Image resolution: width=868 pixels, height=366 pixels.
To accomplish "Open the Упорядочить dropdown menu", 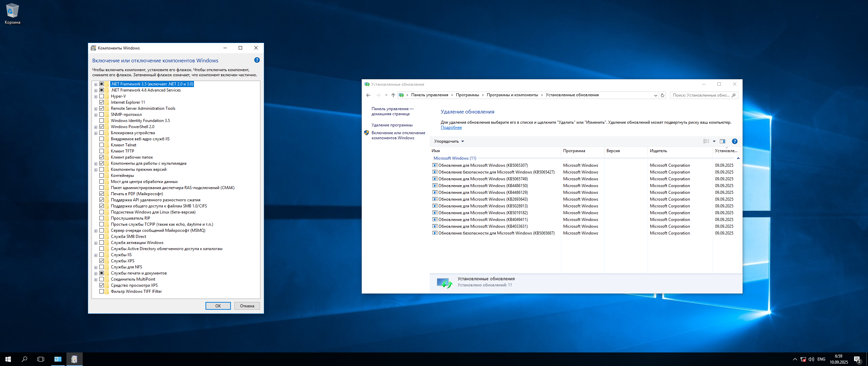I will pyautogui.click(x=449, y=141).
